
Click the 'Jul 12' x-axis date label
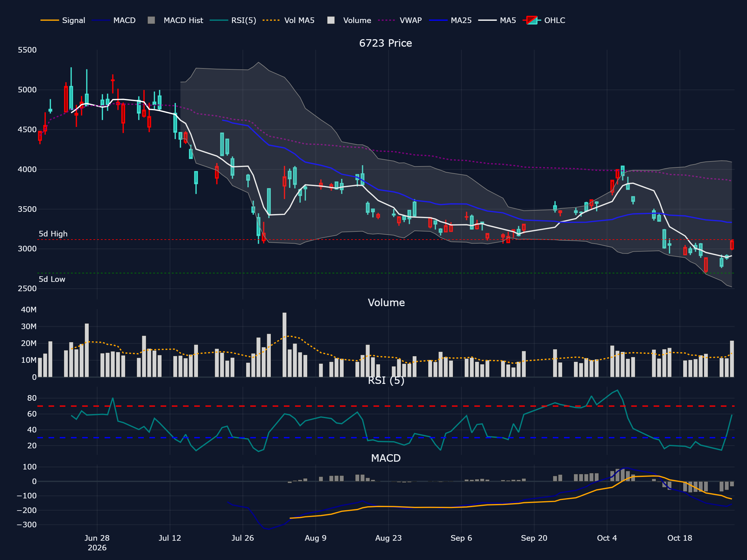pyautogui.click(x=170, y=538)
